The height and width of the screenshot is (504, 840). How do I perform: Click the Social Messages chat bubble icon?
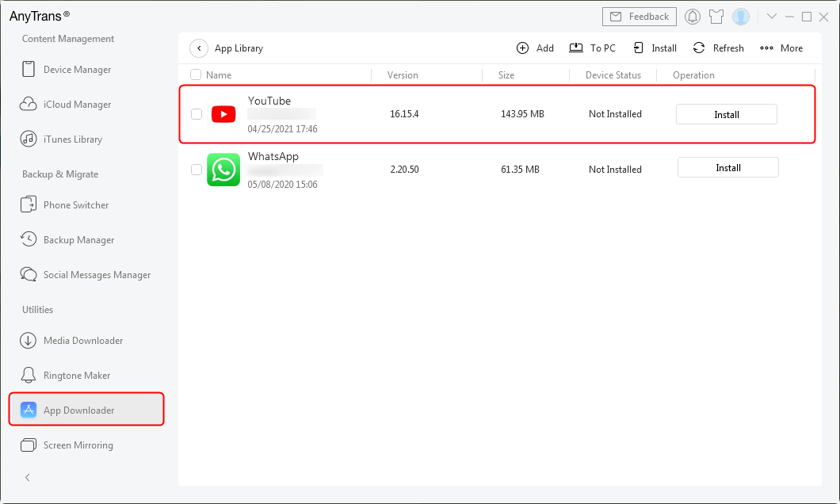click(29, 274)
